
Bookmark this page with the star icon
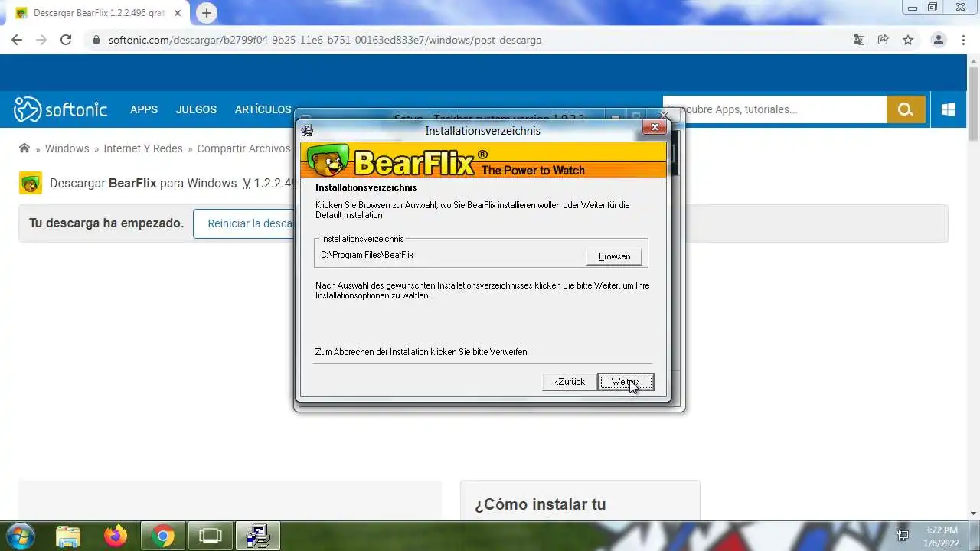[908, 40]
